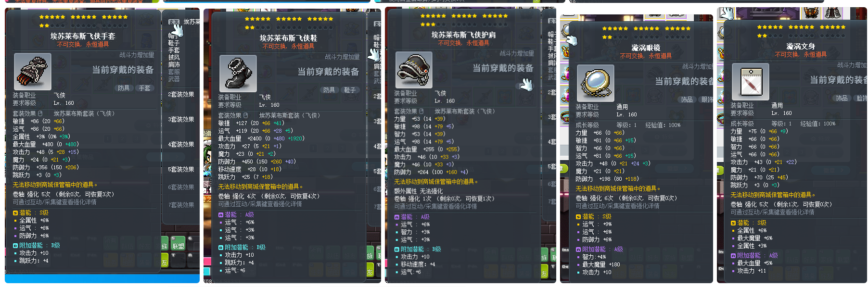Select the 防具 tag on the glove tooltip
The height and width of the screenshot is (287, 868).
[124, 88]
